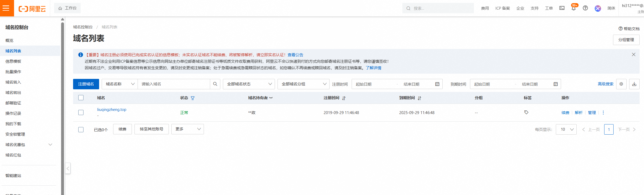644x195 pixels.
Task: Launch the Cloud Shell terminal icon
Action: 562,8
